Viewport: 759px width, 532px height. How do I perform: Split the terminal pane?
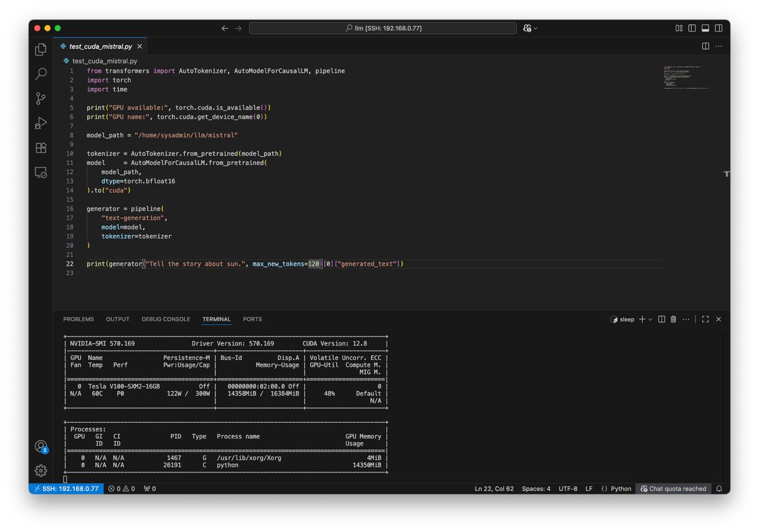(x=662, y=319)
